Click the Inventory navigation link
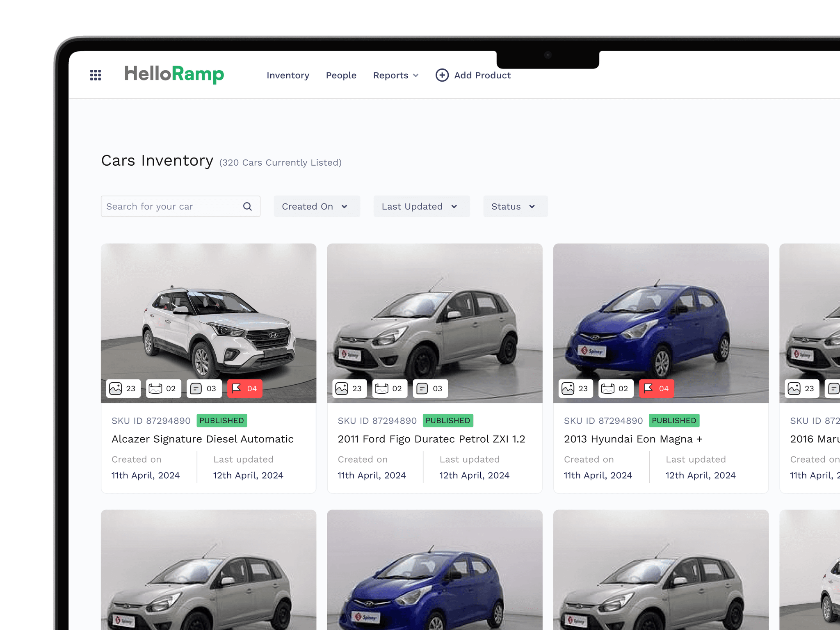840x630 pixels. pyautogui.click(x=288, y=75)
